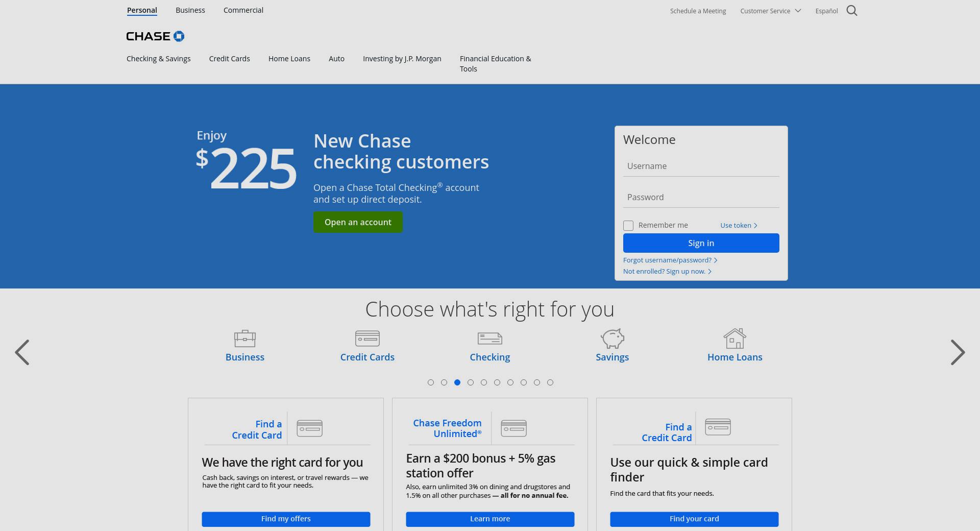Image resolution: width=980 pixels, height=531 pixels.
Task: Select the second carousel page dot
Action: (x=444, y=382)
